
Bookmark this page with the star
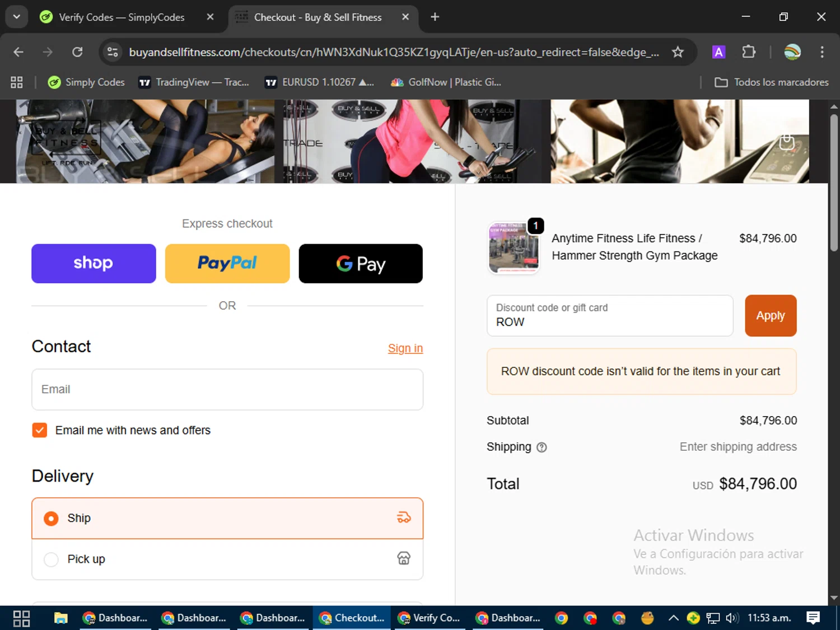[x=678, y=52]
